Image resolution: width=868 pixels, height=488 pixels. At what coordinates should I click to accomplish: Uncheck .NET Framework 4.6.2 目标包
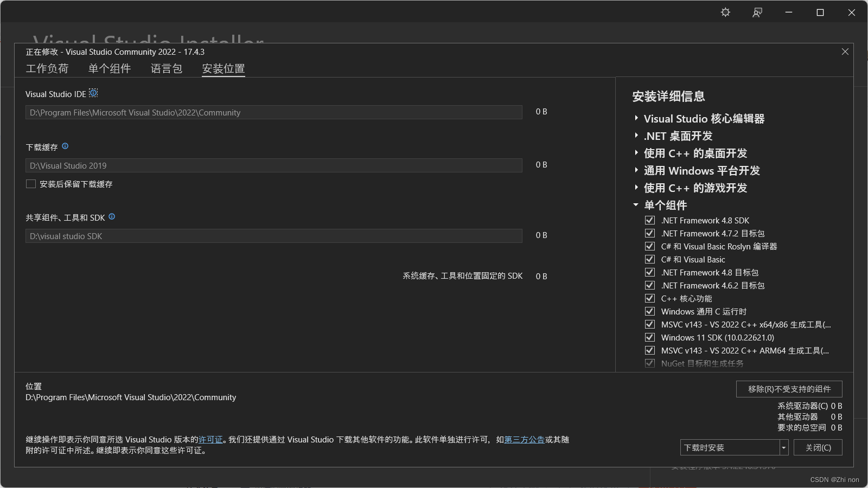pyautogui.click(x=649, y=285)
